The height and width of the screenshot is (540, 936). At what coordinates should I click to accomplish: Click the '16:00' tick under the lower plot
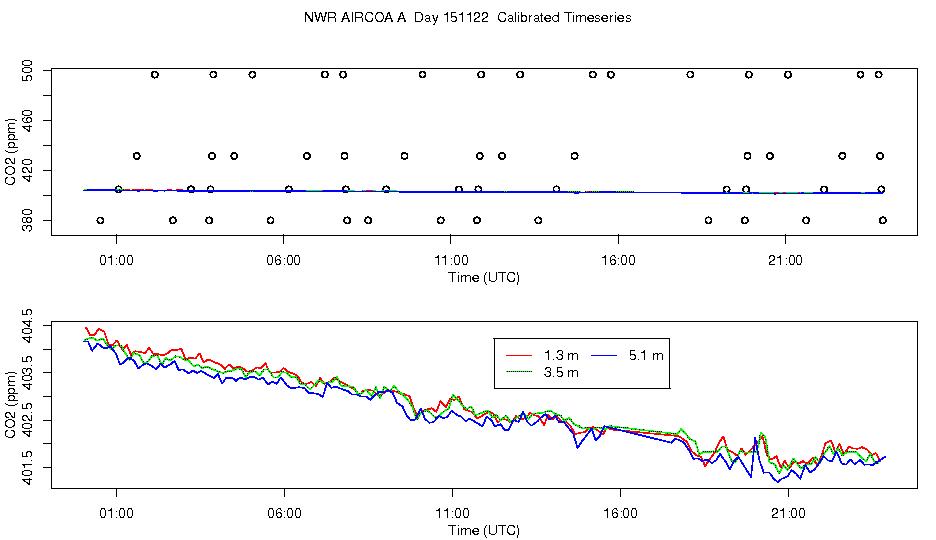pyautogui.click(x=620, y=513)
